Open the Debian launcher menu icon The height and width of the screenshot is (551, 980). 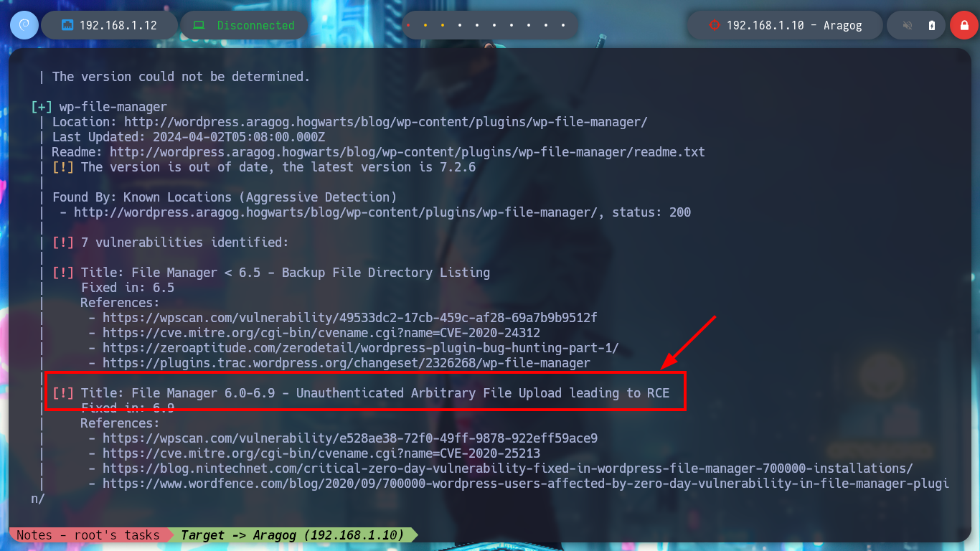pos(24,25)
